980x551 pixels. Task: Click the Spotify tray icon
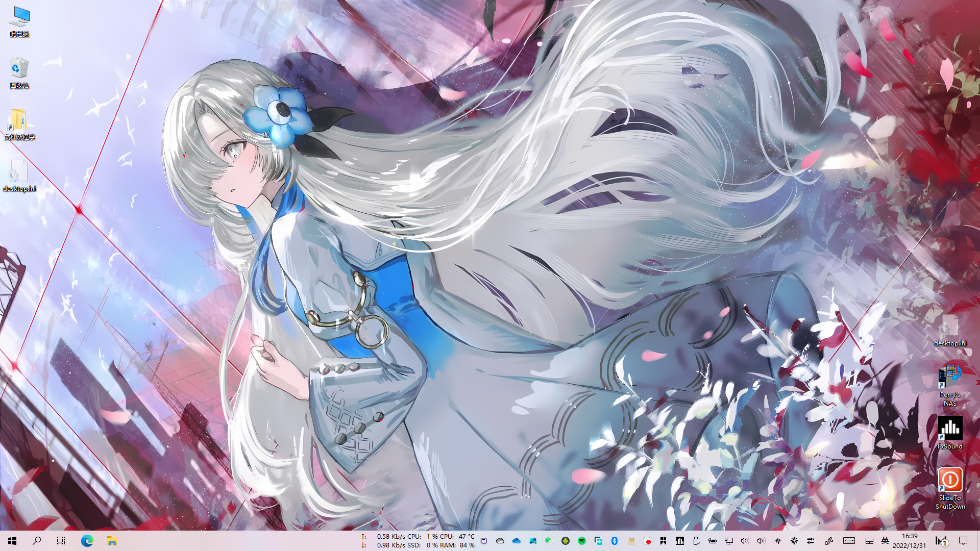pyautogui.click(x=582, y=541)
